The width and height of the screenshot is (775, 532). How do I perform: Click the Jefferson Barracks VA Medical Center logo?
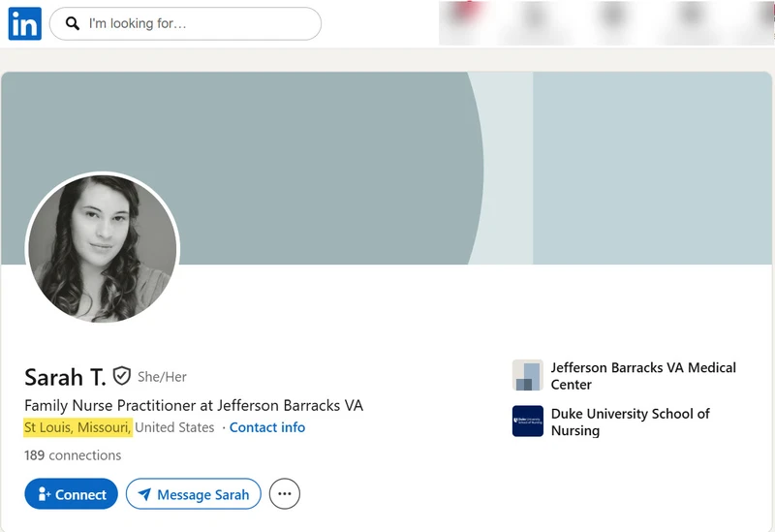tap(528, 375)
